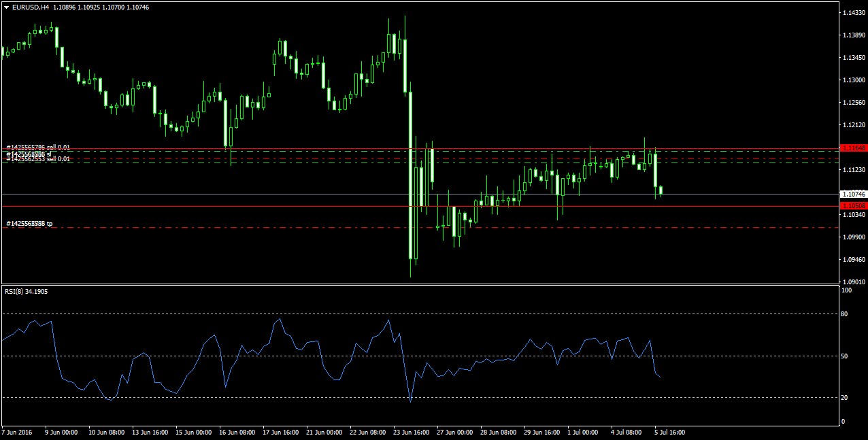This screenshot has width=868, height=440.
Task: Click the RSI scale value 20
Action: (846, 398)
